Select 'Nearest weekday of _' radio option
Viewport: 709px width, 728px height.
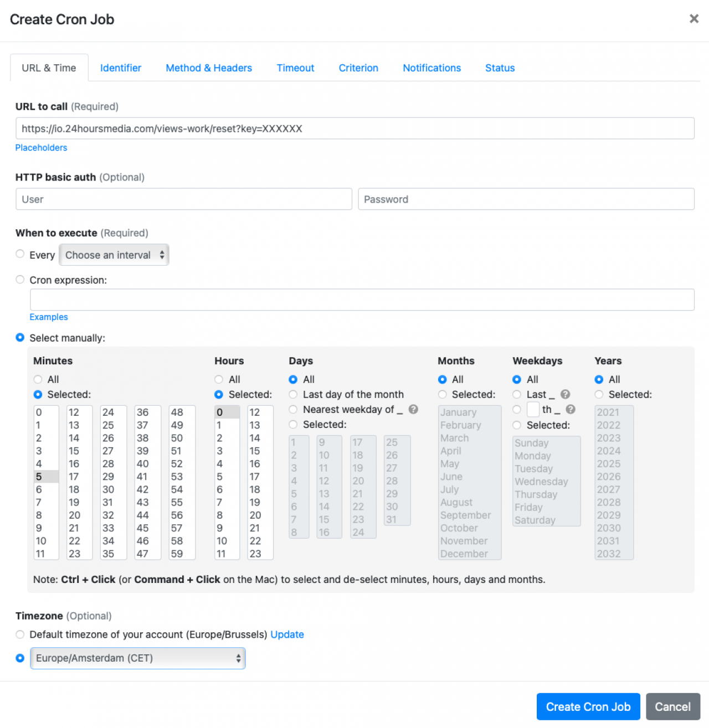tap(293, 409)
